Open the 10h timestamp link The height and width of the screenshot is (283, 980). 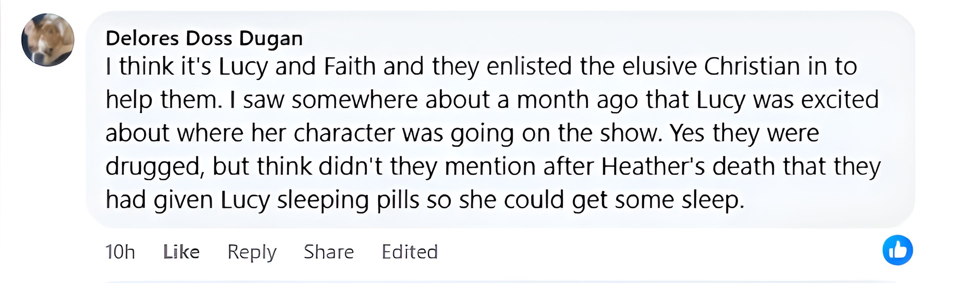(120, 252)
